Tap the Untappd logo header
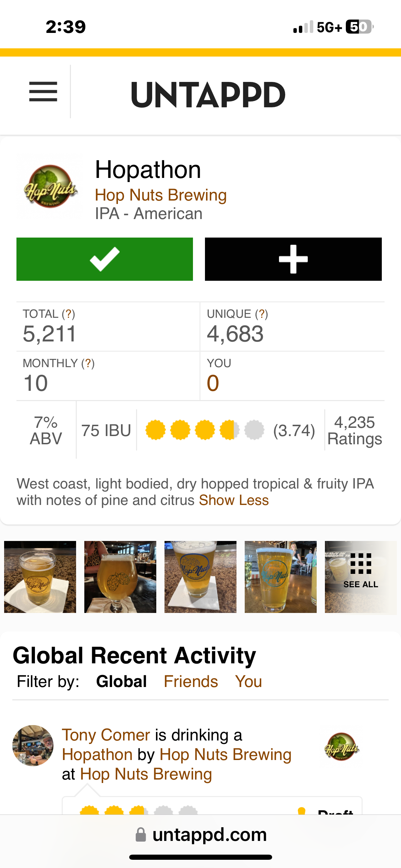This screenshot has width=401, height=868. [208, 95]
